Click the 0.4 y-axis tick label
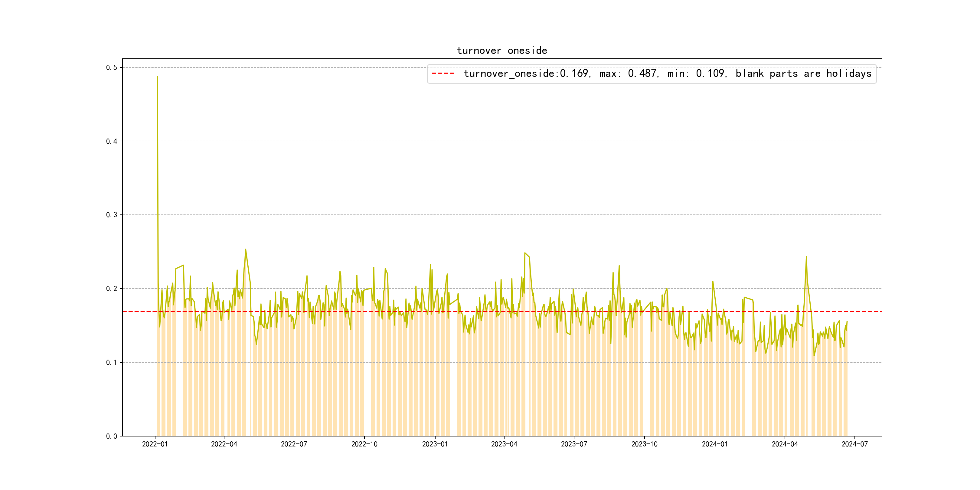 pos(112,142)
